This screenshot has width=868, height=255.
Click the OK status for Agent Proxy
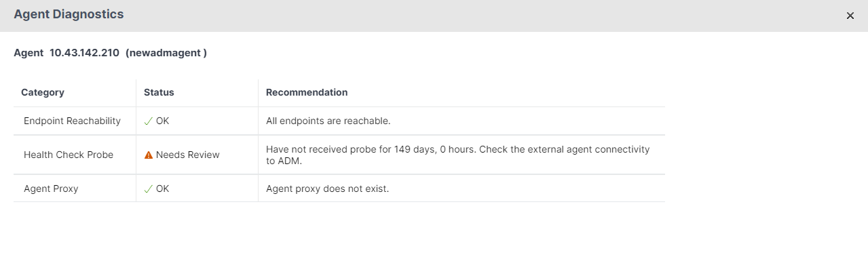tap(162, 189)
